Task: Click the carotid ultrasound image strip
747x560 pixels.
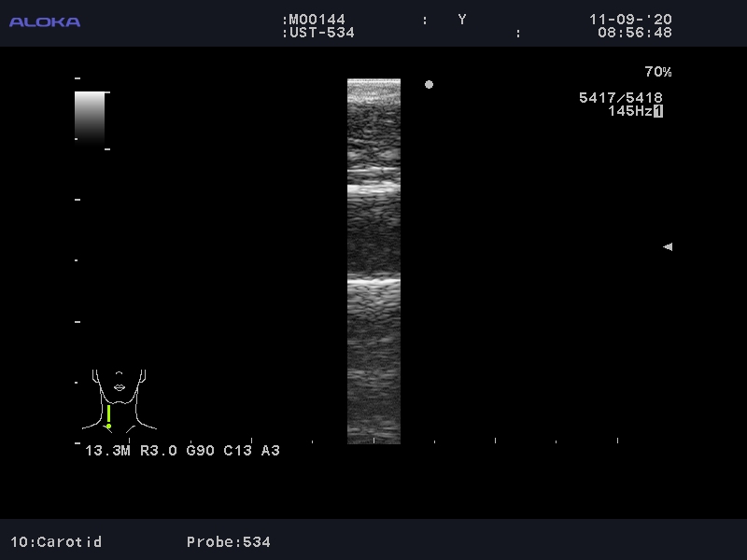Action: (373, 261)
